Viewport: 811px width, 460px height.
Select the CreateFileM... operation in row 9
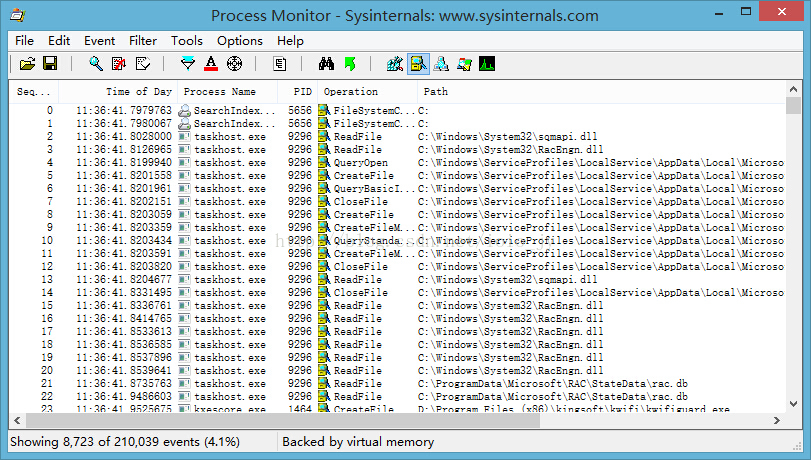tap(374, 228)
